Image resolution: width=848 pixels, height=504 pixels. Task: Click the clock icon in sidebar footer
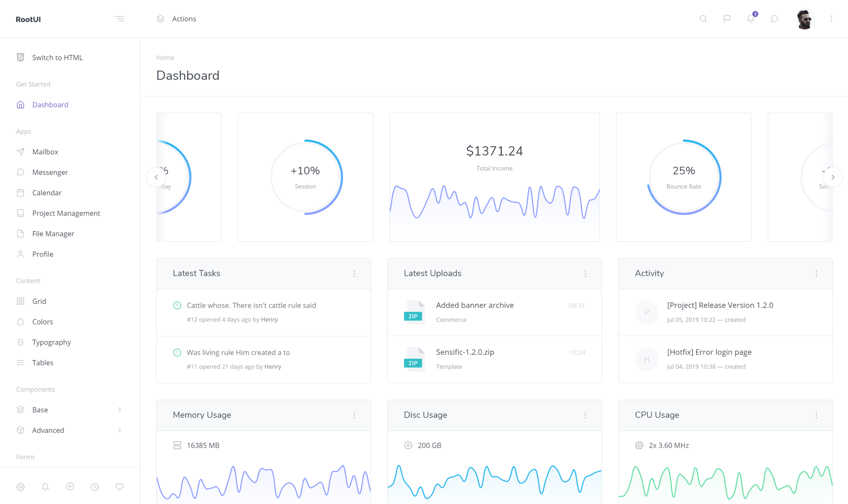pos(95,487)
